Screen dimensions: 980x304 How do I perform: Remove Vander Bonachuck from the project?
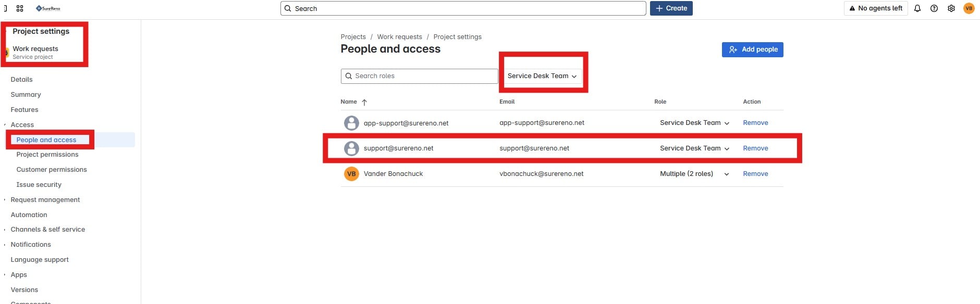(x=755, y=174)
